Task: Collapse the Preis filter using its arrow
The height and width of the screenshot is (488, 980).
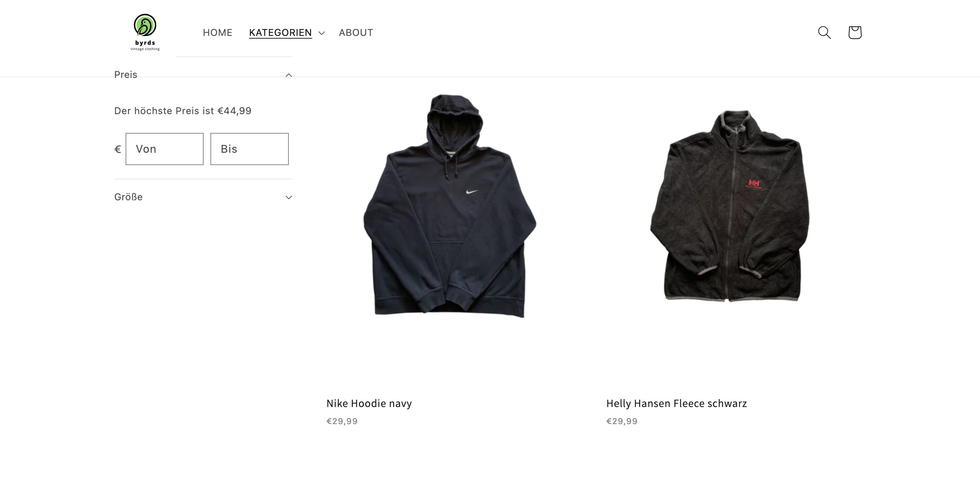Action: pos(289,75)
